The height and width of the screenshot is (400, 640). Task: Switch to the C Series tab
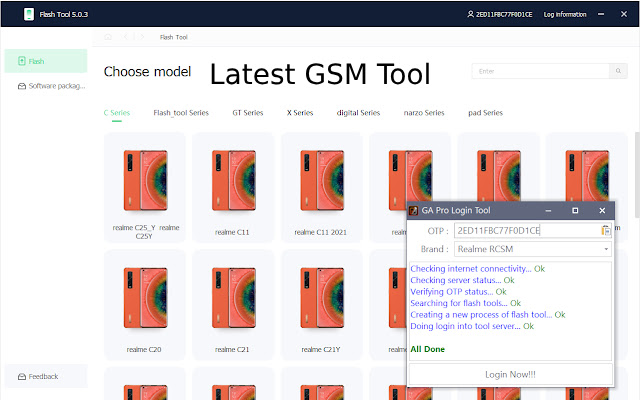click(117, 113)
